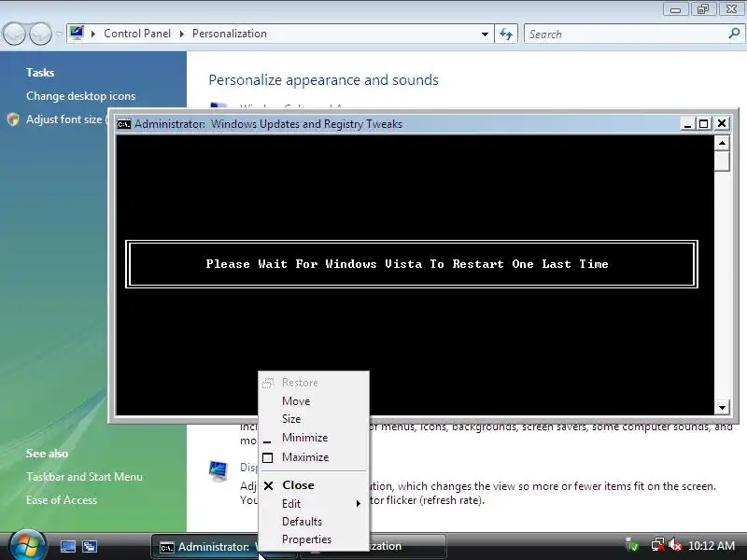Click the search magnifier icon

pos(734,34)
